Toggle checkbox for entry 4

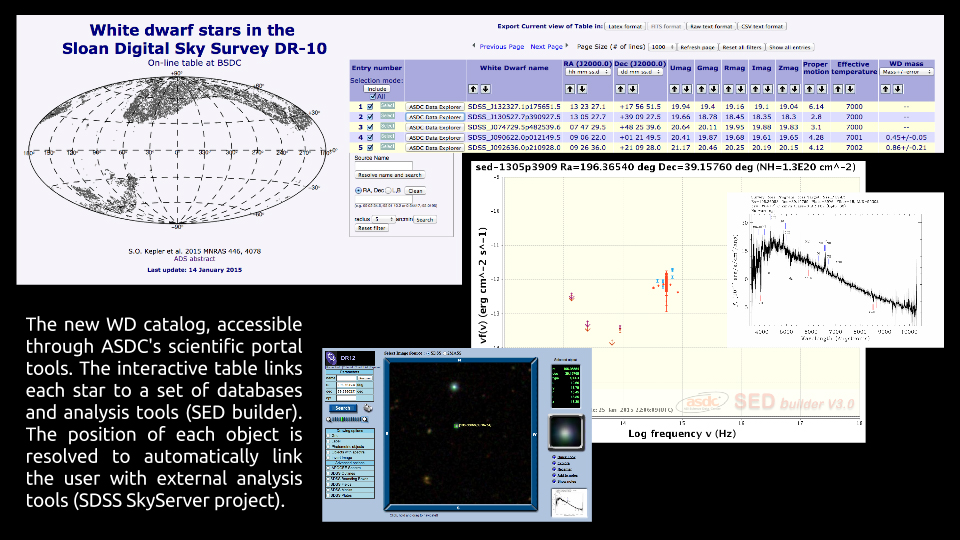tap(370, 138)
